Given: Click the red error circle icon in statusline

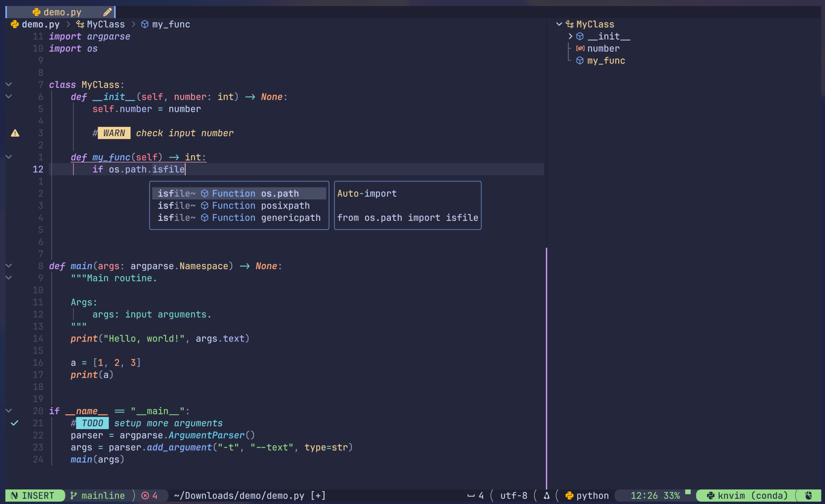Looking at the screenshot, I should click(x=145, y=496).
